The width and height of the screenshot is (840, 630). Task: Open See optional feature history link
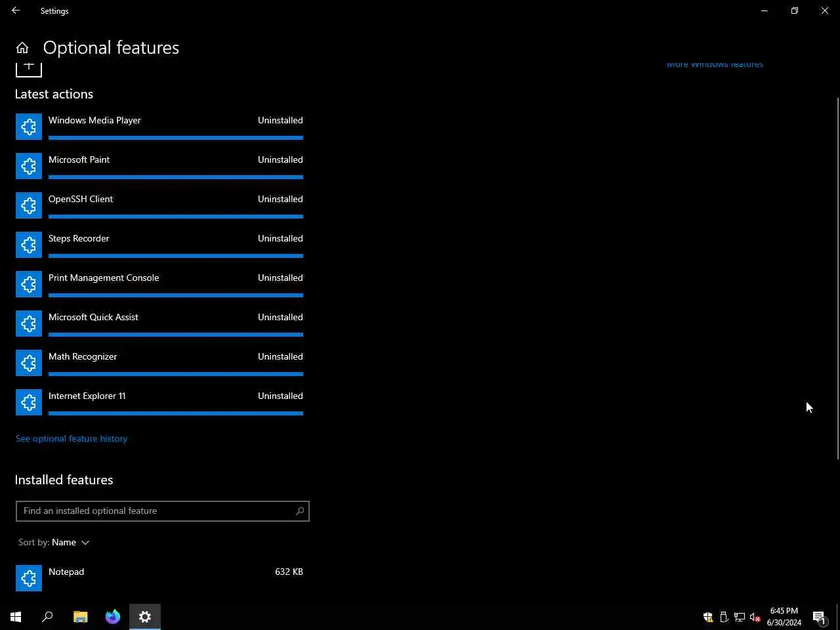72,438
